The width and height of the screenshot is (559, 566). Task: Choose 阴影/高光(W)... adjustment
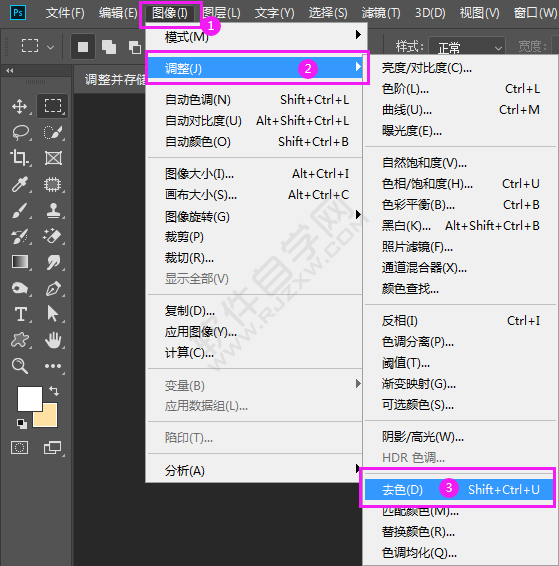[x=460, y=437]
